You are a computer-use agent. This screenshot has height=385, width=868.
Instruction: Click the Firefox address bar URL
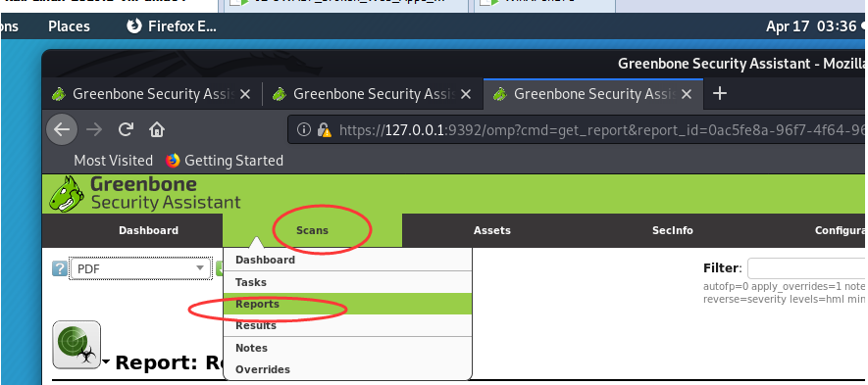point(602,130)
